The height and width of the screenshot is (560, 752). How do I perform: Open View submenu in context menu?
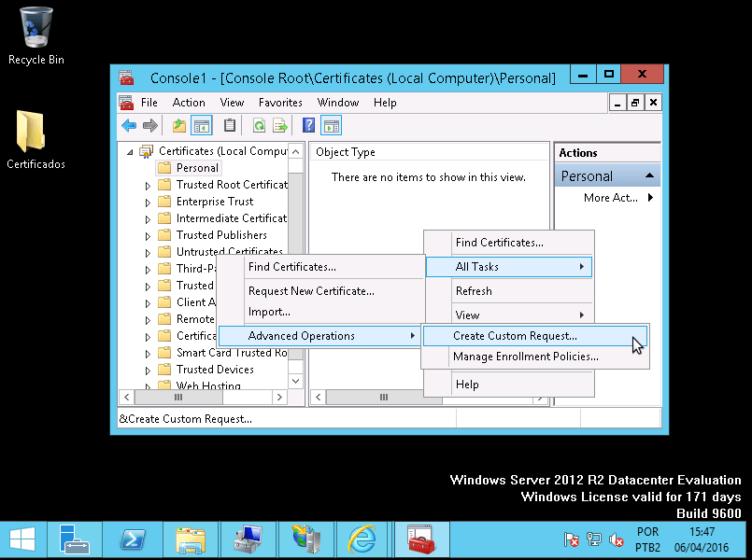pos(509,315)
